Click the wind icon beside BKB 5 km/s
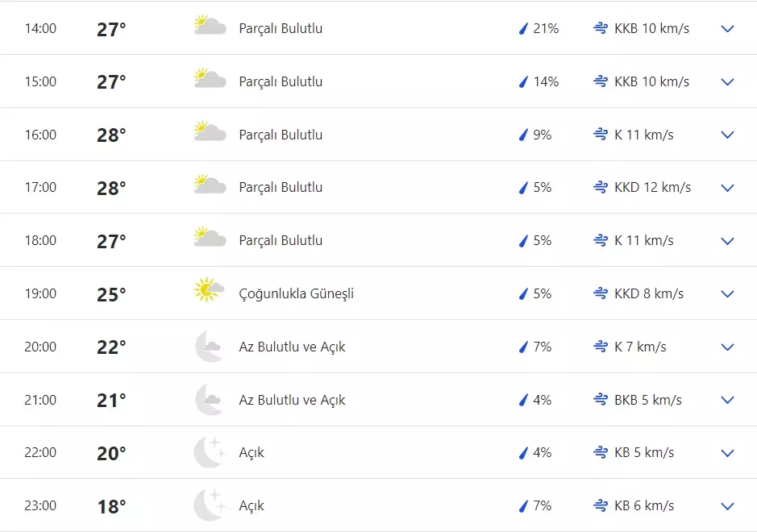The image size is (757, 532). [x=600, y=400]
